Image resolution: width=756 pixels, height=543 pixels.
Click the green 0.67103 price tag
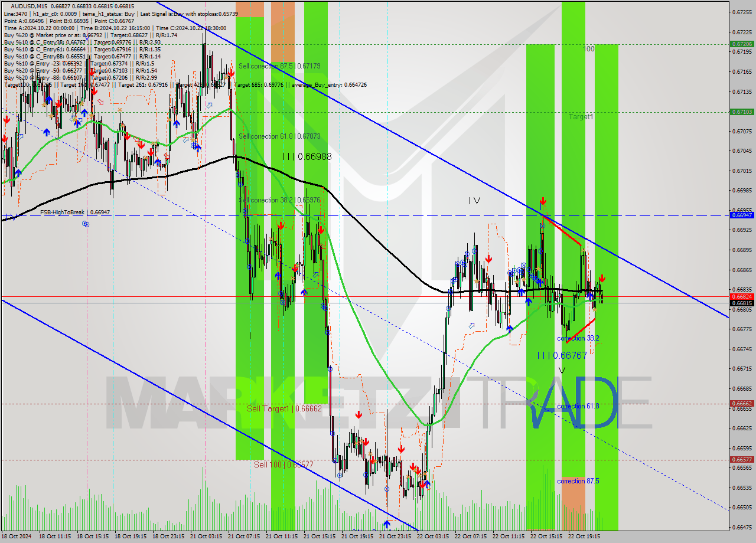click(741, 112)
